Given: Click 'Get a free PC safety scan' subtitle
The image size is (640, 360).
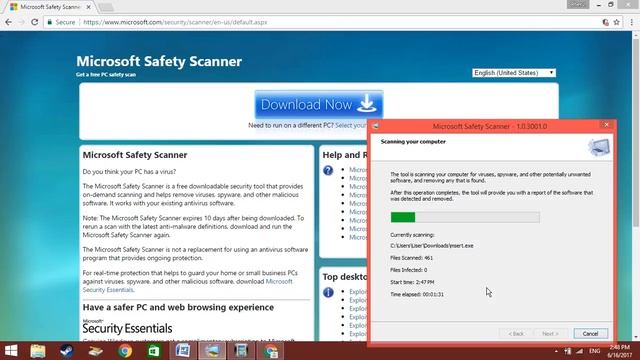Looking at the screenshot, I should click(106, 75).
